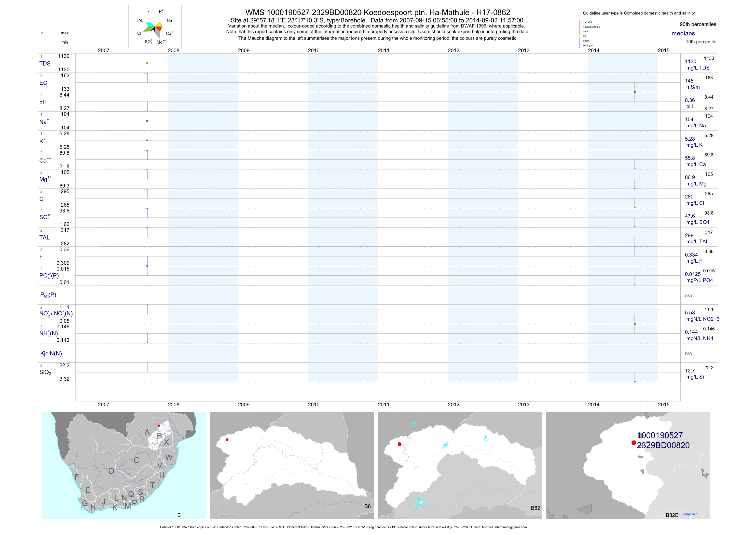Image resolution: width=756 pixels, height=535 pixels.
Task: Click the 2010 top axis year label
Action: [x=313, y=50]
